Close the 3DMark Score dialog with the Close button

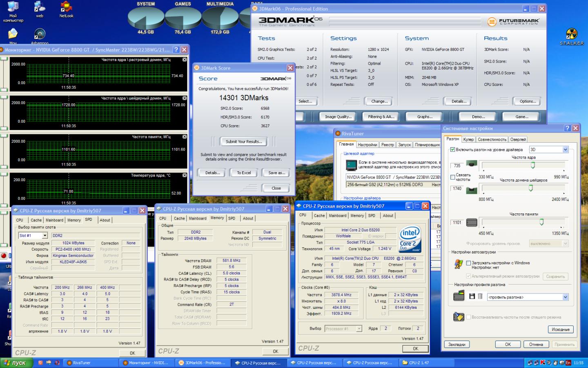point(276,188)
